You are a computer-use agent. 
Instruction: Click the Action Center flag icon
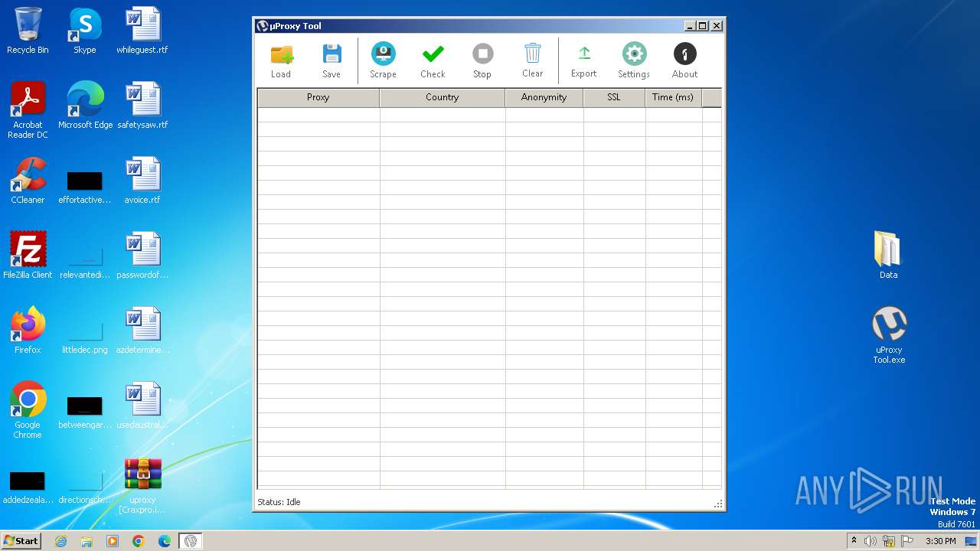[x=907, y=541]
